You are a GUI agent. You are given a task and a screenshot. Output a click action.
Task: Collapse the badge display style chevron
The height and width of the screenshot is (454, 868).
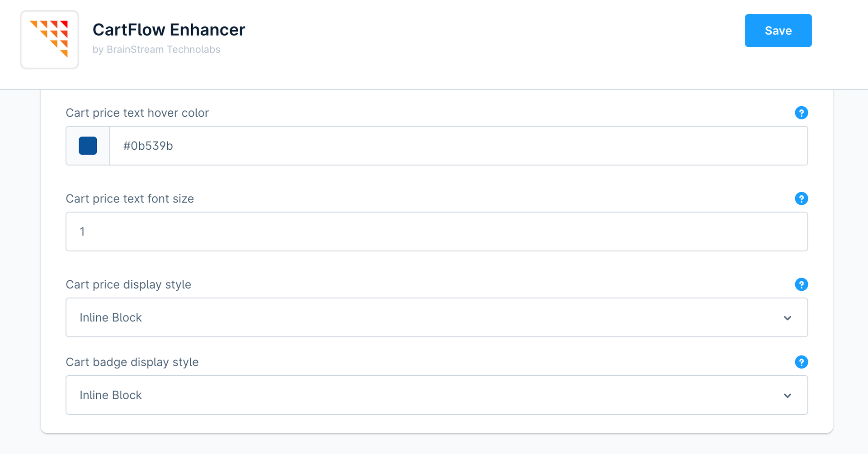[x=788, y=395]
